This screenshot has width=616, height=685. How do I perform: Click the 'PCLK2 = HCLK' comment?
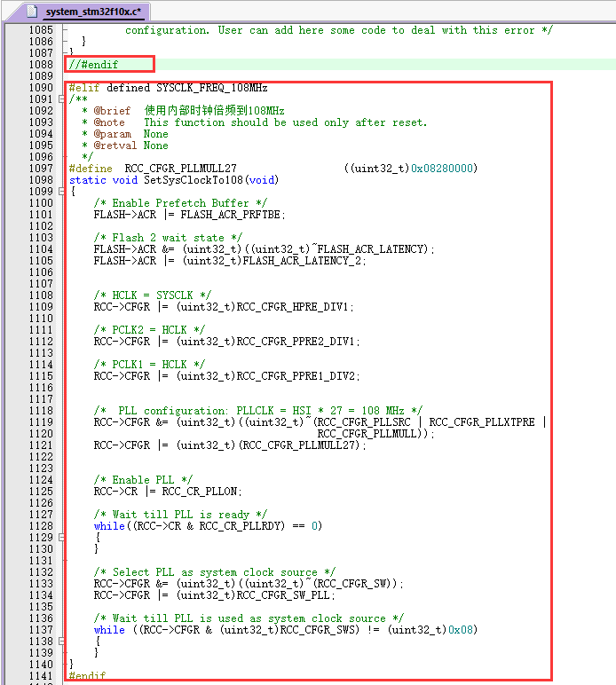tap(149, 330)
